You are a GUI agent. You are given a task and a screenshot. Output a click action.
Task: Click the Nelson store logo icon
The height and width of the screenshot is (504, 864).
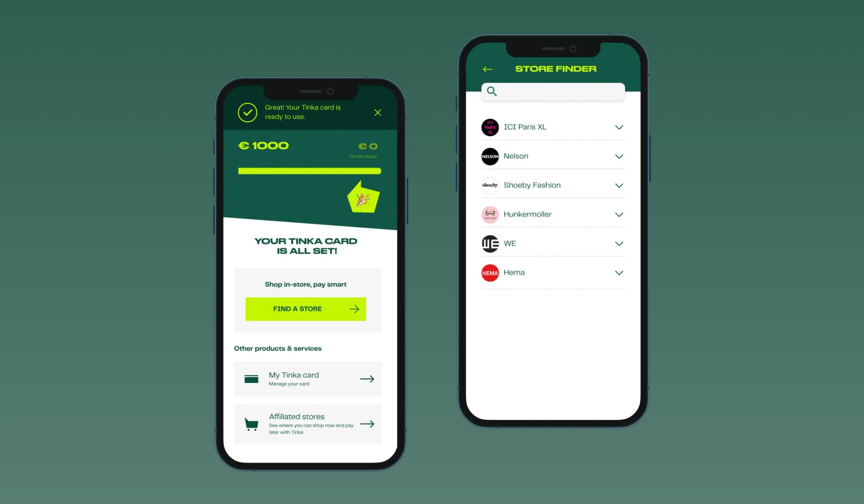pos(489,156)
